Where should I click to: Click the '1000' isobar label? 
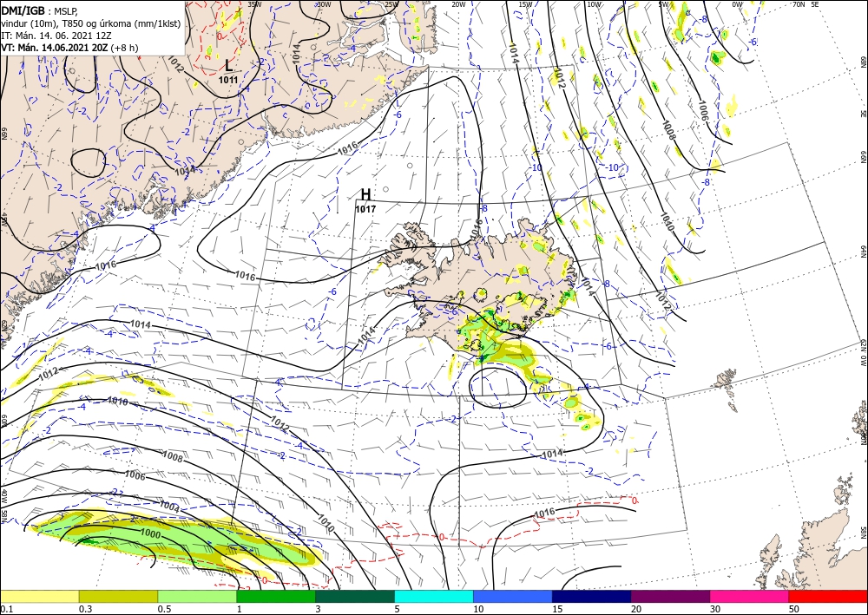pyautogui.click(x=150, y=535)
